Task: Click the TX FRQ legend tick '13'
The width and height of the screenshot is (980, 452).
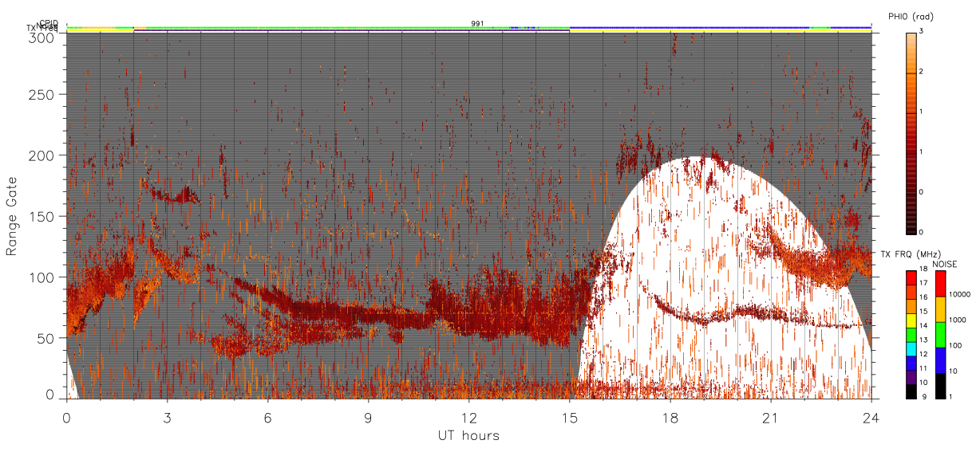Action: (x=923, y=340)
